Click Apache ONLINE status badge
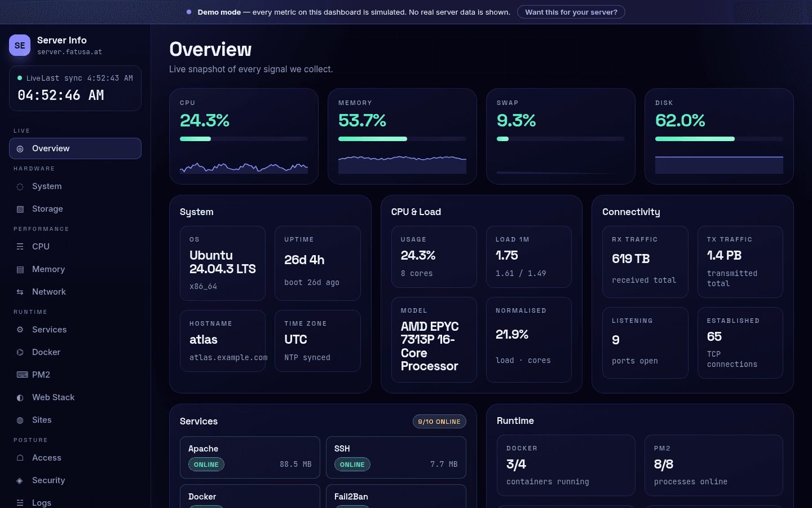 206,465
